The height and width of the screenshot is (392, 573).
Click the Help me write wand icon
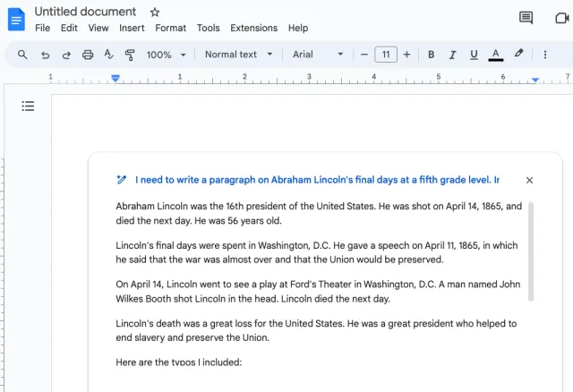(x=122, y=180)
